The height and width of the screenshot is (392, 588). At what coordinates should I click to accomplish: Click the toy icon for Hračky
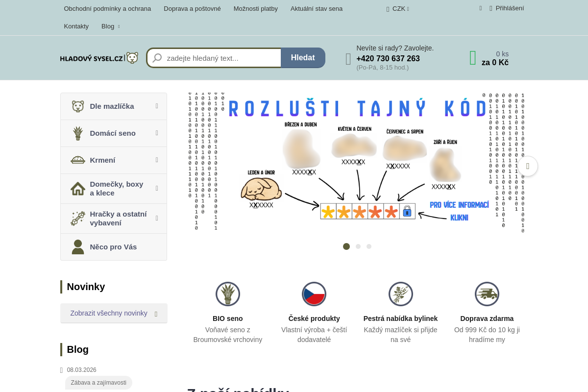(78, 219)
